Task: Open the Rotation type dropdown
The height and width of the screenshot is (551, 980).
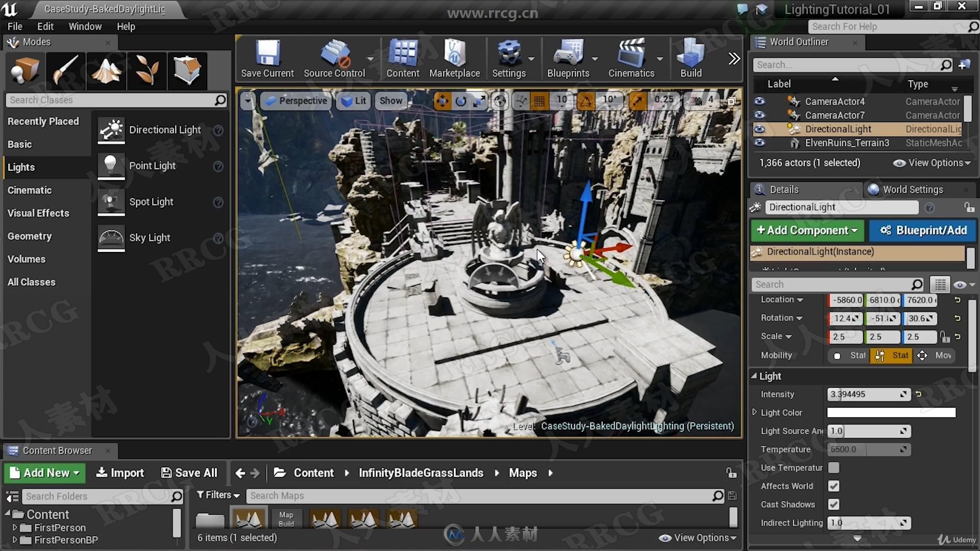Action: 781,318
